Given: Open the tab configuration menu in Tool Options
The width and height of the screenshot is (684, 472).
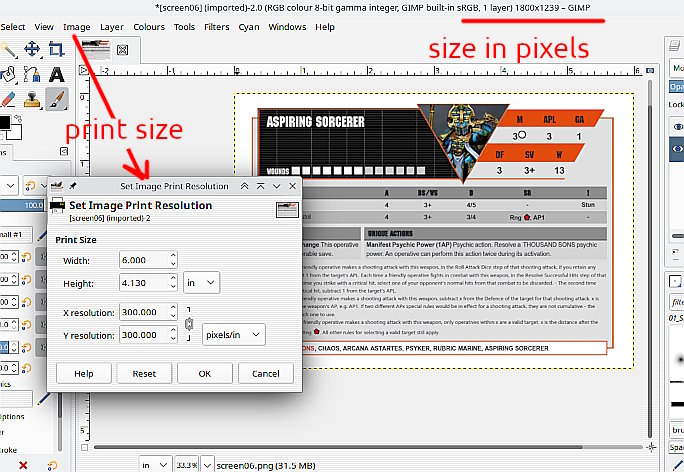Looking at the screenshot, I should [64, 151].
